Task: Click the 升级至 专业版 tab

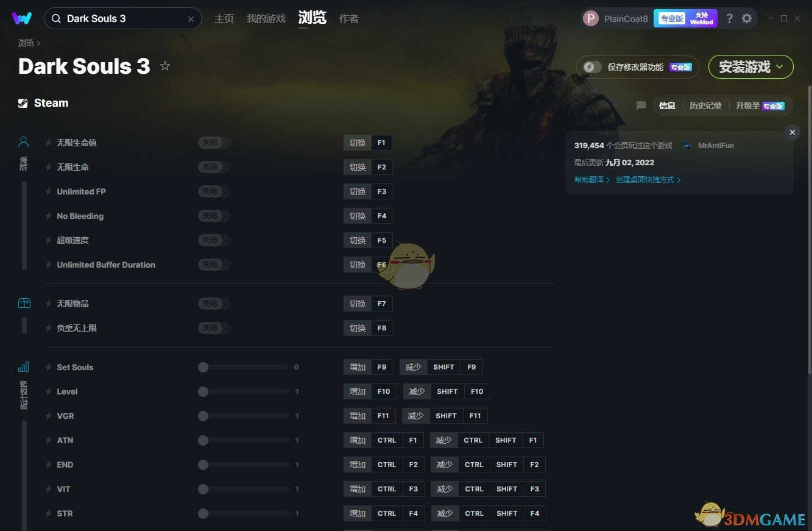Action: tap(760, 105)
